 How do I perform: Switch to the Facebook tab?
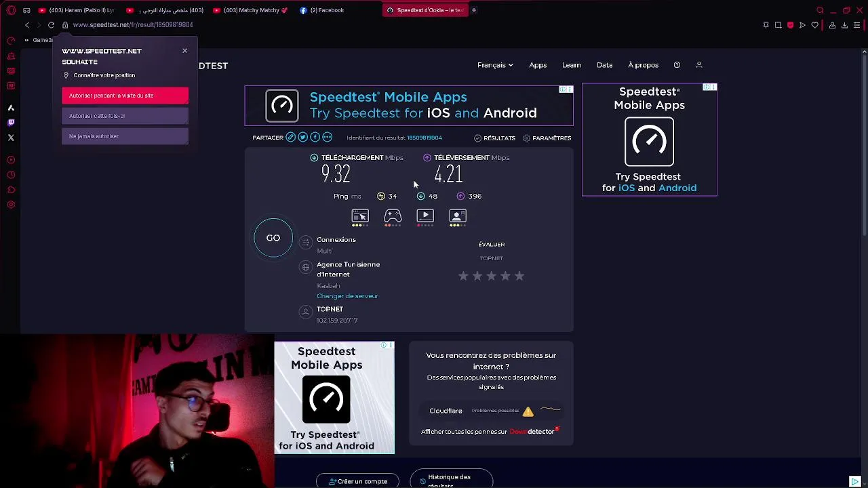322,10
